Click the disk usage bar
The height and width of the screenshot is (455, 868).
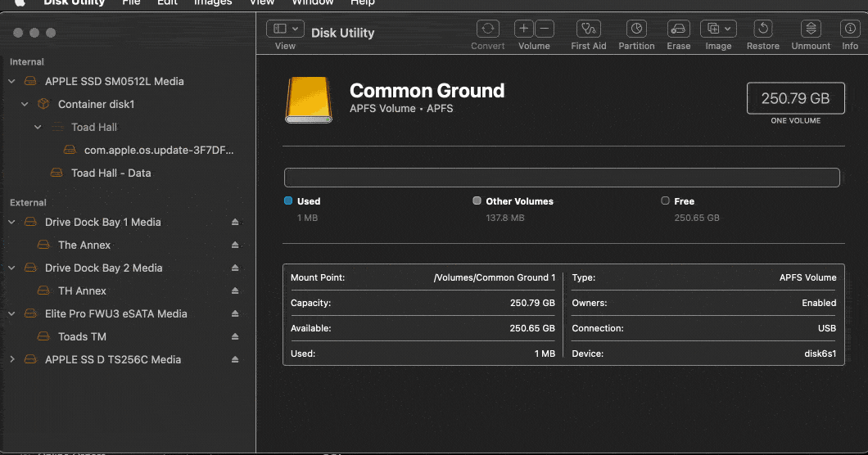tap(562, 178)
